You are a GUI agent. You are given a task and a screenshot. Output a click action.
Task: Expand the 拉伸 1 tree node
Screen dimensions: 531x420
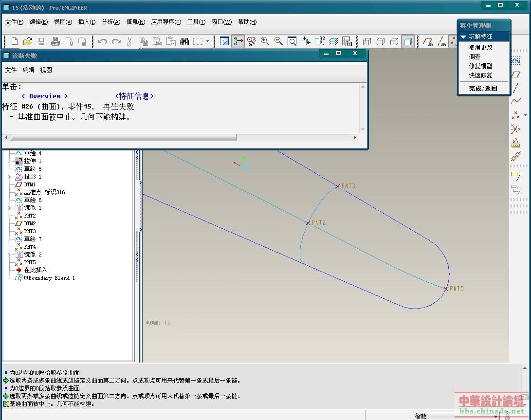(x=9, y=161)
